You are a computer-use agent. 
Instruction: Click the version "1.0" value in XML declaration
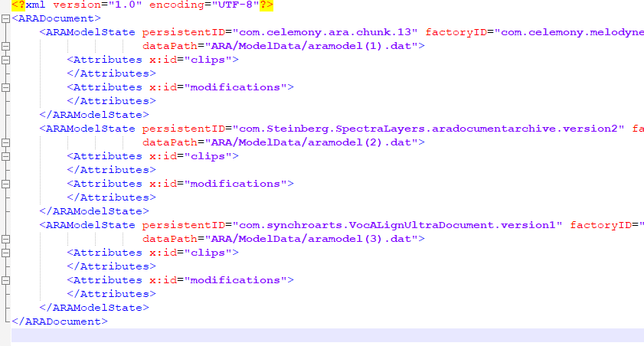126,5
